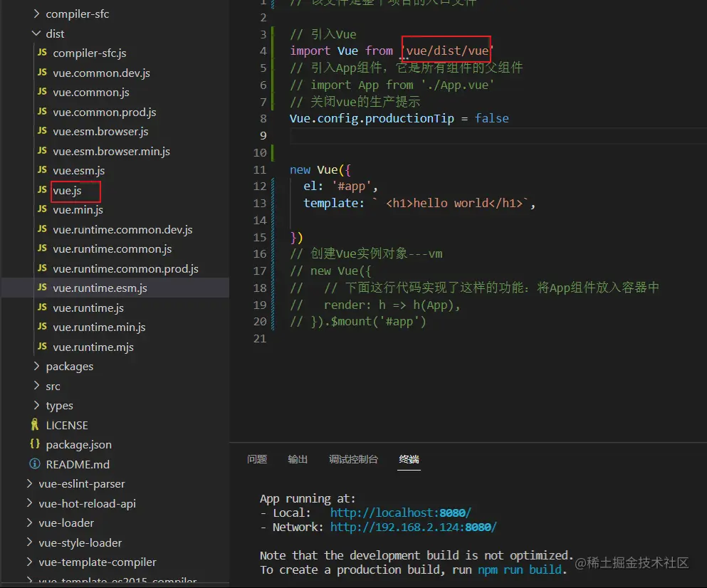Click JS icon of vue.esm.browser.min.js
Image resolution: width=707 pixels, height=588 pixels.
(x=43, y=151)
